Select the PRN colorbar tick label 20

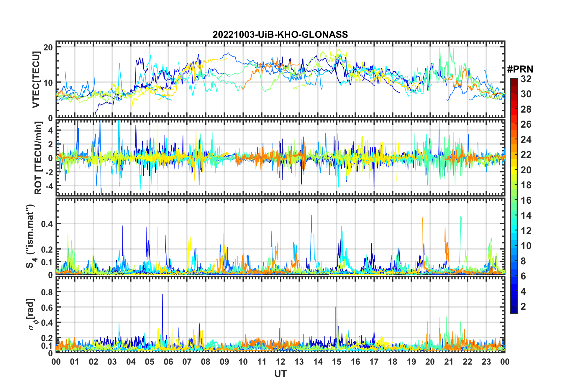pos(526,170)
